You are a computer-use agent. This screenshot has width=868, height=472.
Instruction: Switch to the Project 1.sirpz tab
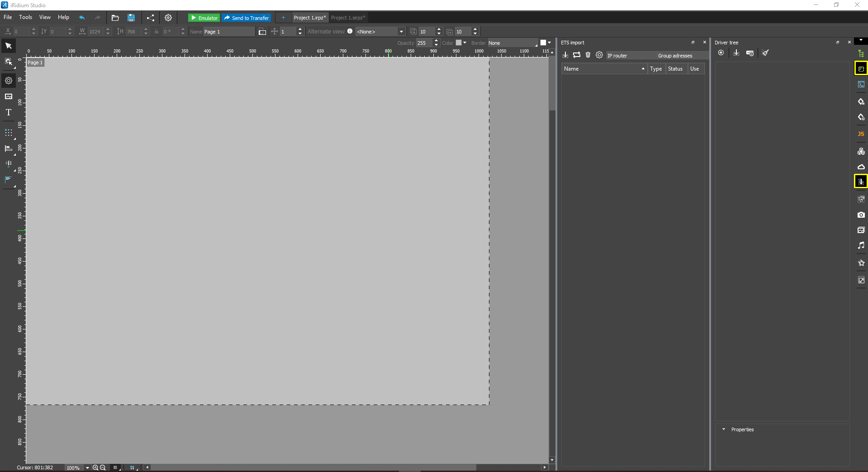[348, 18]
